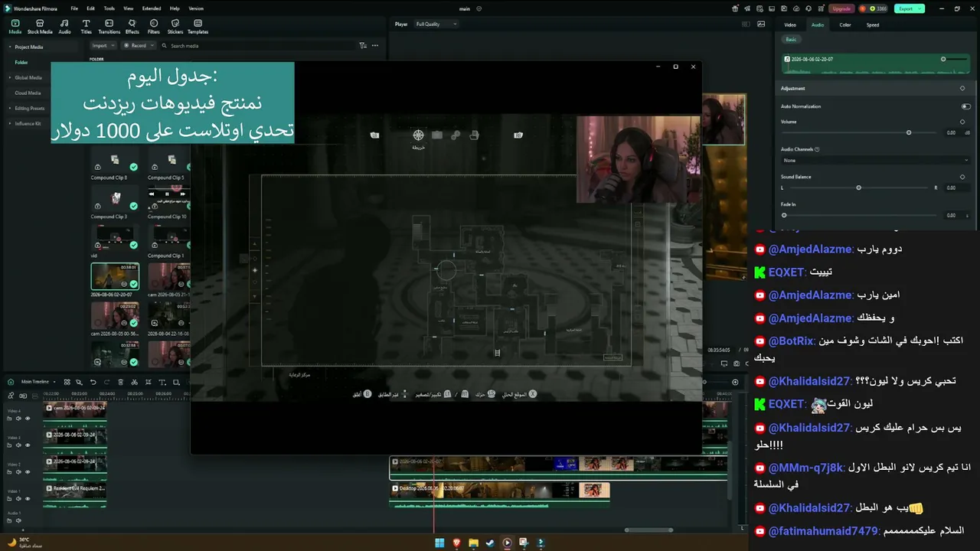Adjust the Volume slider handle

[909, 132]
